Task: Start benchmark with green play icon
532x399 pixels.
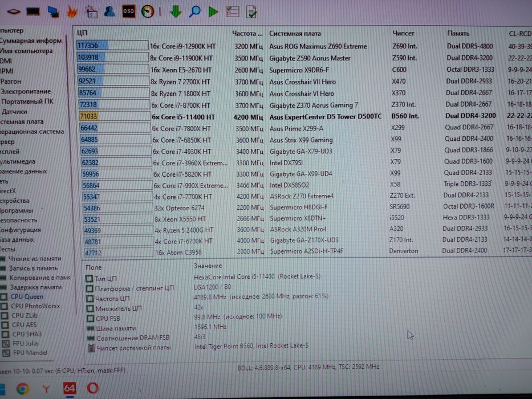Action: (x=213, y=11)
